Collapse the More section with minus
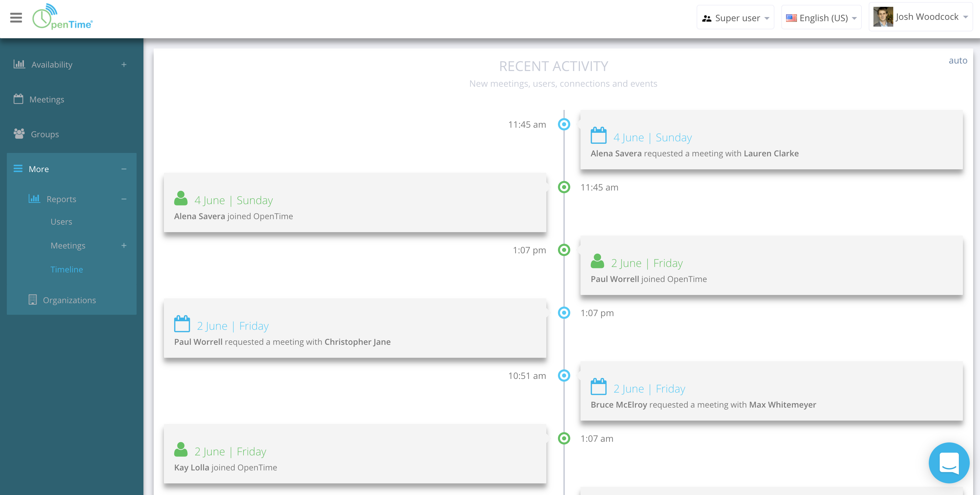 click(124, 169)
